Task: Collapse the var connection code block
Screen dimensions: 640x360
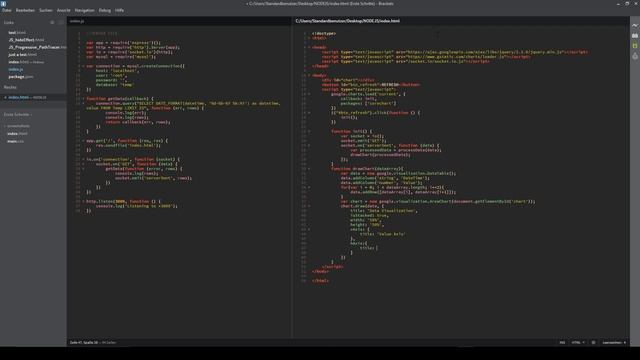Action: [83, 66]
